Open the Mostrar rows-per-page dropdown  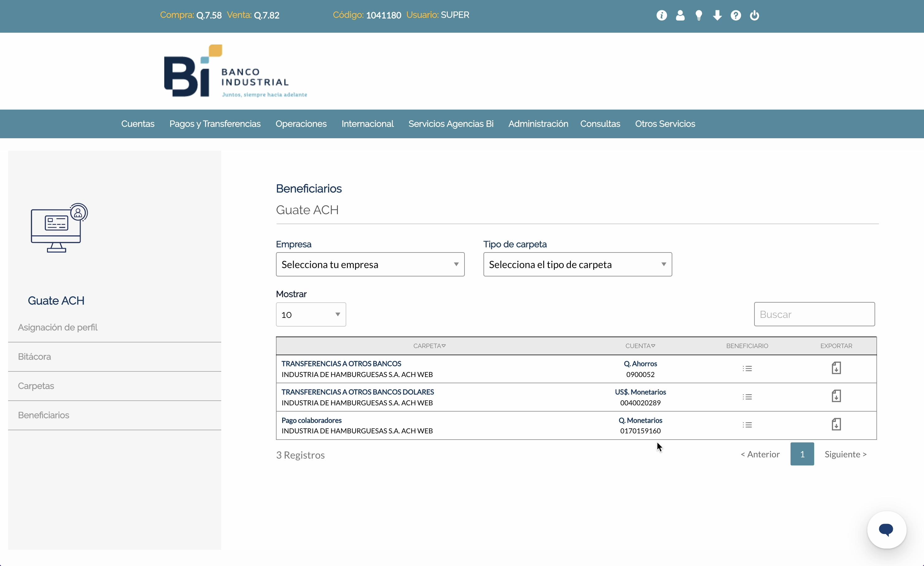pyautogui.click(x=310, y=314)
